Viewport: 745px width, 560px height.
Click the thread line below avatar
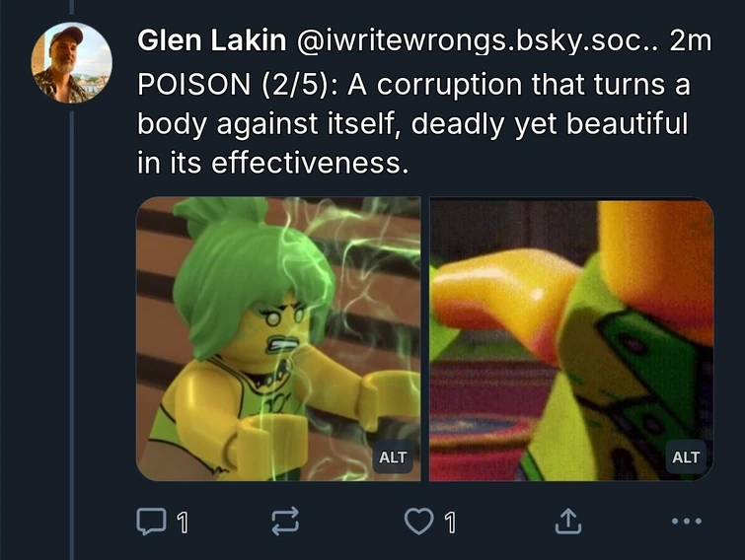coord(72,335)
